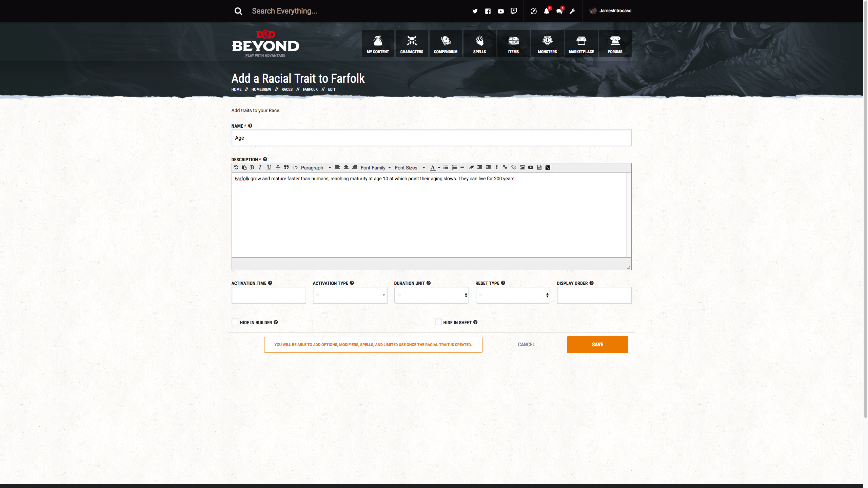This screenshot has height=488, width=868.
Task: Apply blockquote formatting
Action: point(287,167)
